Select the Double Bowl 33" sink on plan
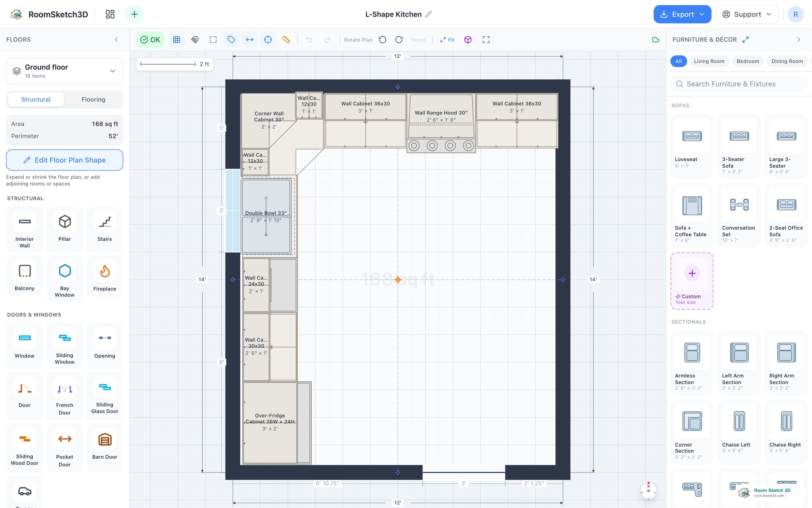 tap(266, 216)
